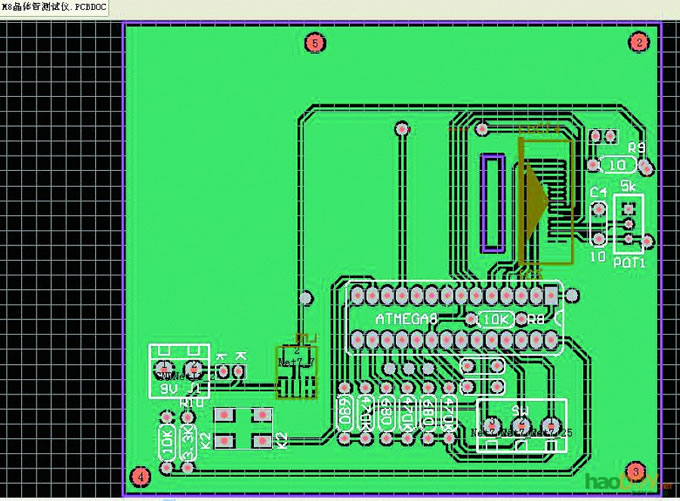The image size is (680, 501).
Task: Select the small brown-outlined regulator component
Action: pos(296,373)
